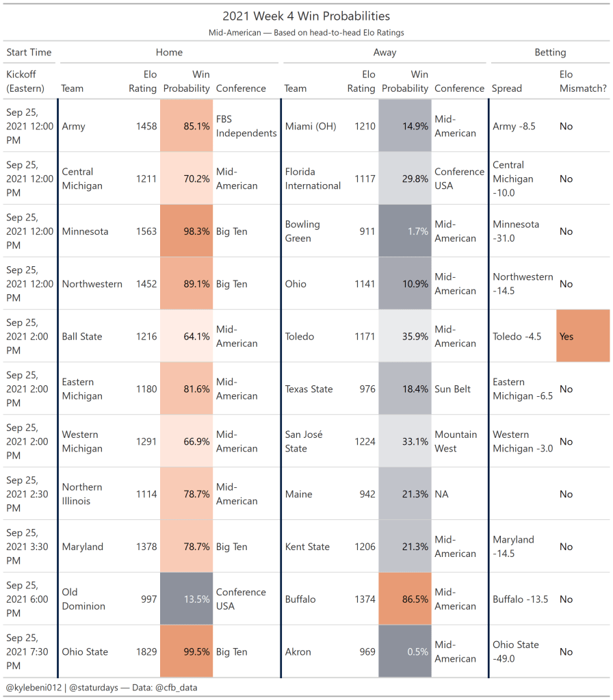Click the "Sun Belt" conference cell
Viewport: 613px width, 700px height.
[x=453, y=389]
